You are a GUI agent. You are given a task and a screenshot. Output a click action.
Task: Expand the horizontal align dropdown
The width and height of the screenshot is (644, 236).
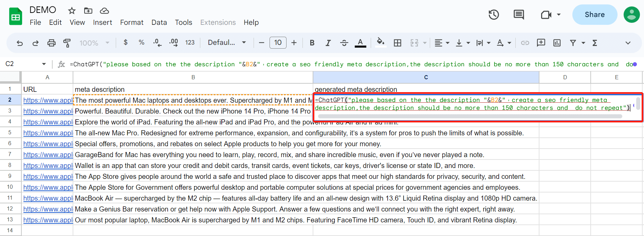(x=442, y=43)
